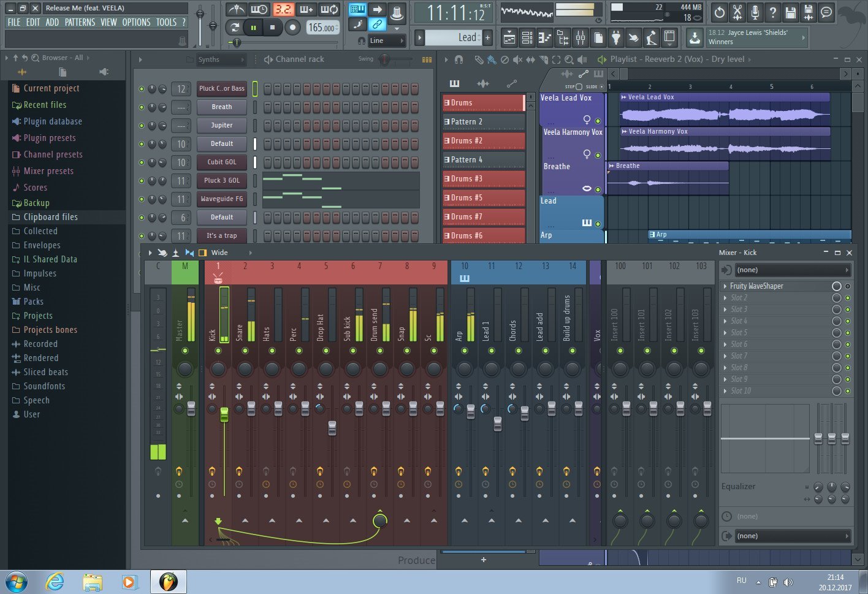Click the Master track volume fader
Image resolution: width=868 pixels, height=594 pixels.
(191, 408)
